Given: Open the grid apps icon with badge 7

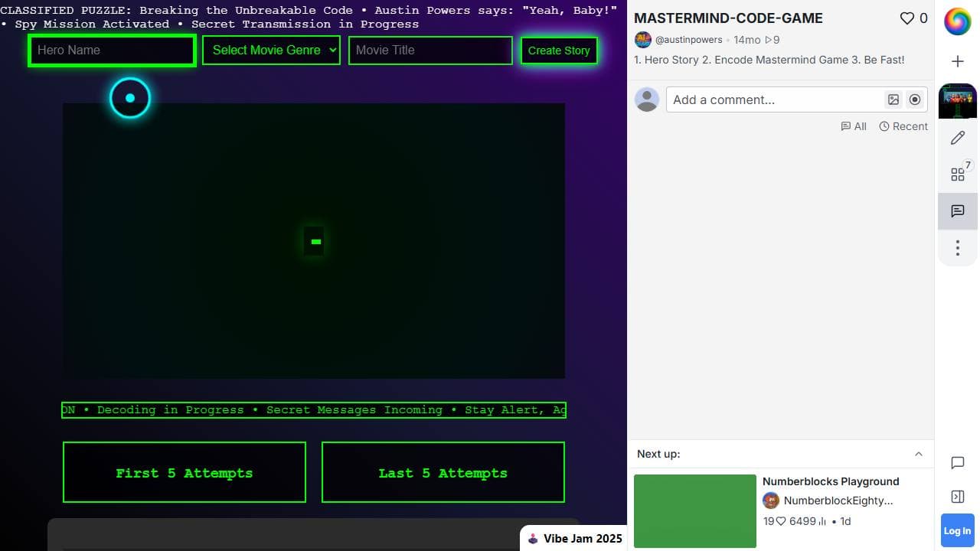Looking at the screenshot, I should tap(958, 174).
